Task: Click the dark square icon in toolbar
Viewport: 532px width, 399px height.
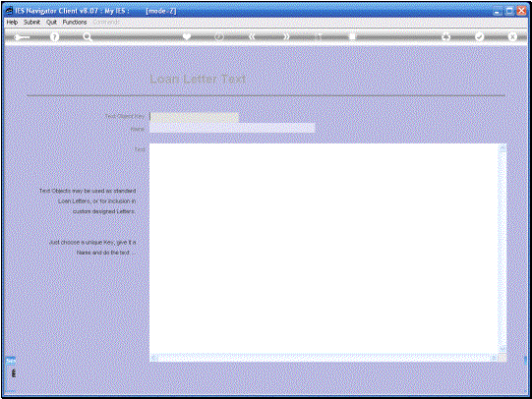Action: pyautogui.click(x=352, y=36)
